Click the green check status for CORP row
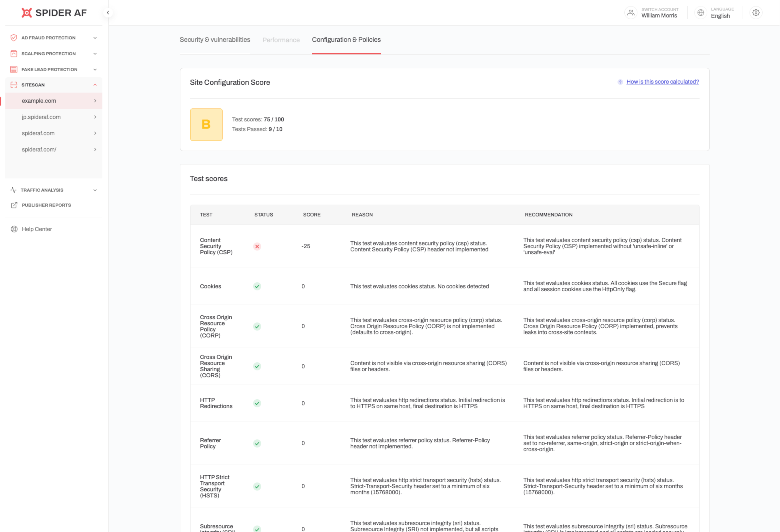Image resolution: width=780 pixels, height=532 pixels. click(x=257, y=326)
